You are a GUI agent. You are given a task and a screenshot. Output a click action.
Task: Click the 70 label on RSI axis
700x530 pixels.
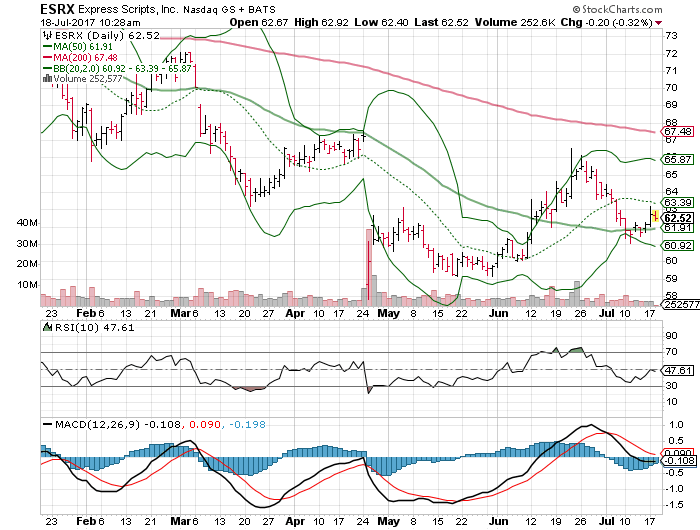pyautogui.click(x=671, y=352)
